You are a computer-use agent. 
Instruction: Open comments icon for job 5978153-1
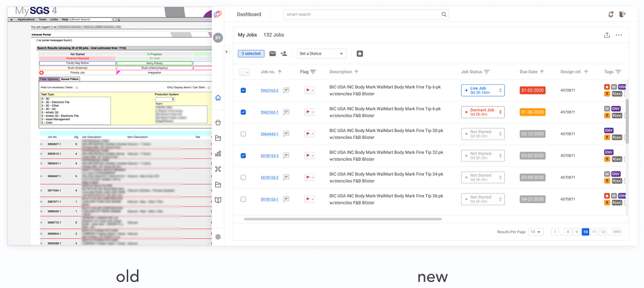286,199
